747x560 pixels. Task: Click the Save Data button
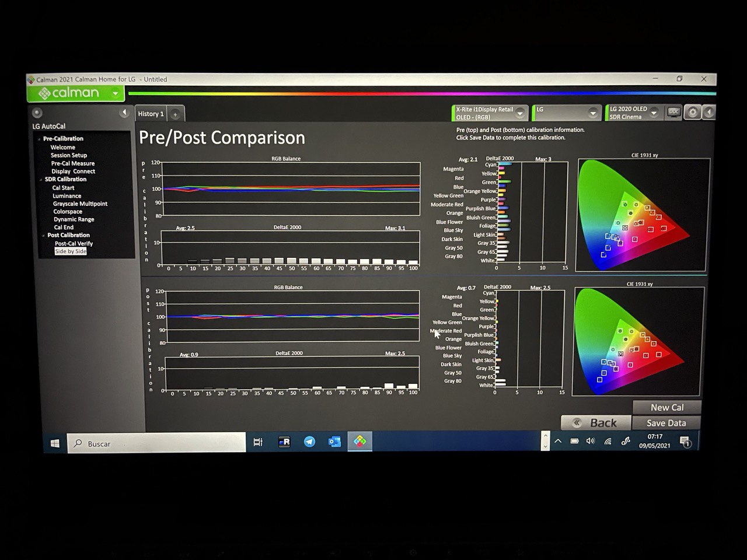pos(666,423)
